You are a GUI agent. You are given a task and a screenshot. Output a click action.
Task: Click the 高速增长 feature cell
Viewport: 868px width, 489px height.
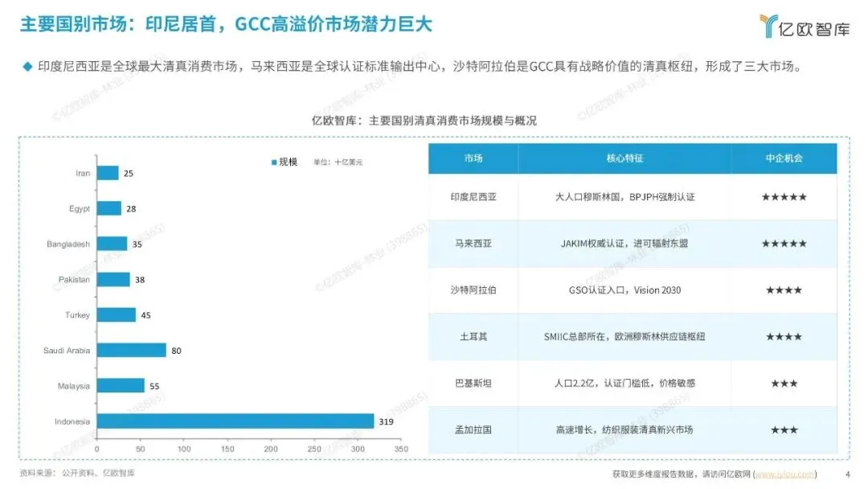pos(624,429)
